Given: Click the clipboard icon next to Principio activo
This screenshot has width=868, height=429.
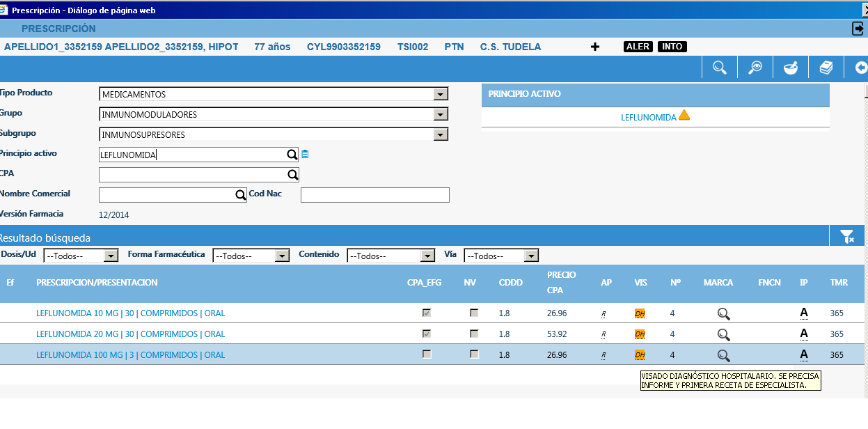Looking at the screenshot, I should (x=305, y=155).
